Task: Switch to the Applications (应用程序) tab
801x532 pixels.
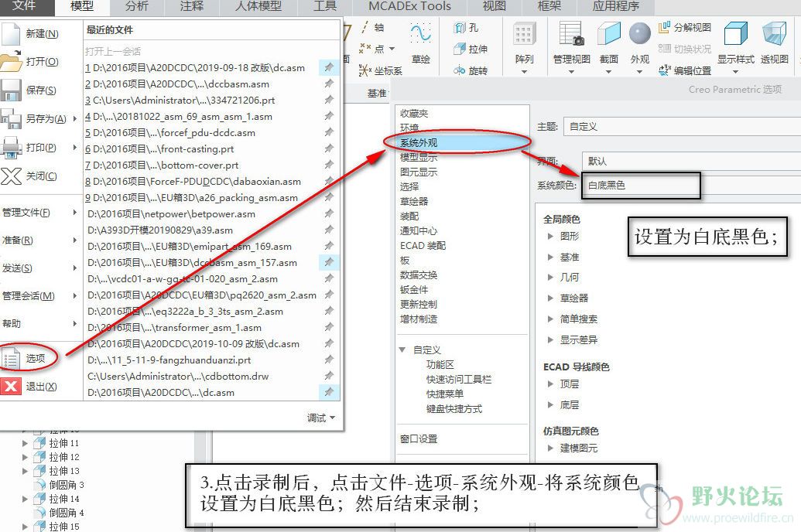Action: pos(615,6)
